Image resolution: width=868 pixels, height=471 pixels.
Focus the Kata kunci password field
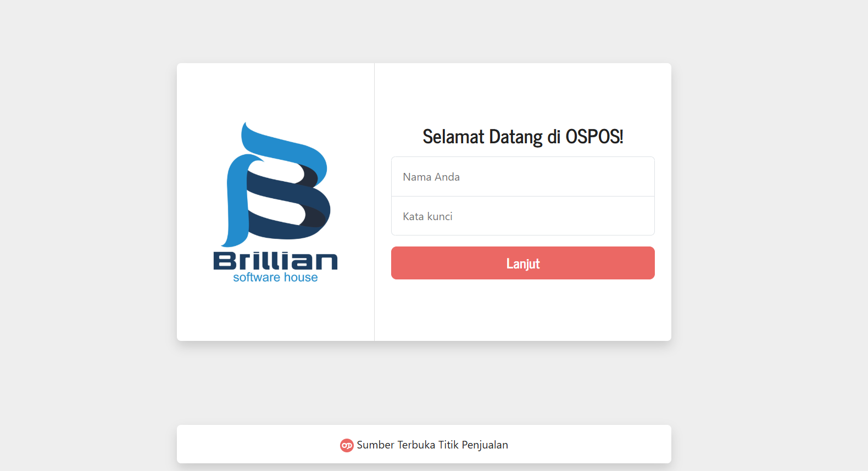tap(523, 216)
